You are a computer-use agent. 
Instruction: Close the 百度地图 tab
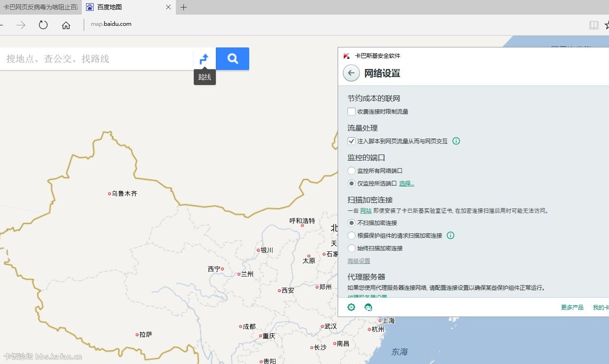tap(169, 7)
